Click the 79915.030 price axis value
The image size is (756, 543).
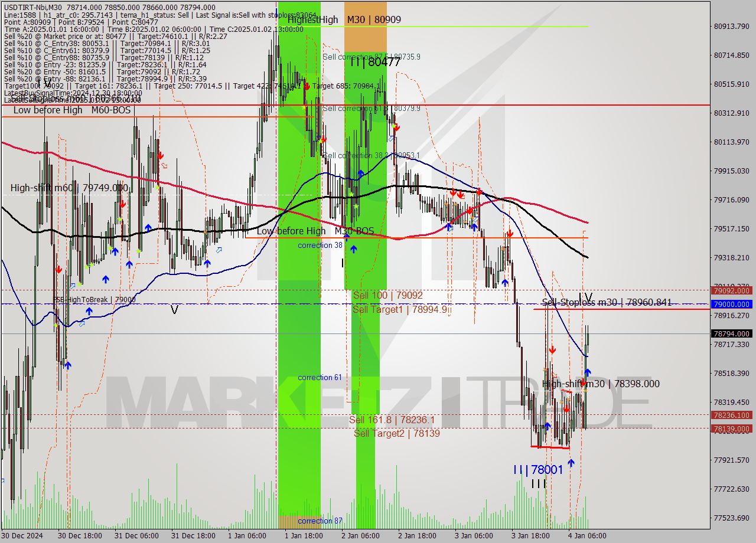point(731,171)
